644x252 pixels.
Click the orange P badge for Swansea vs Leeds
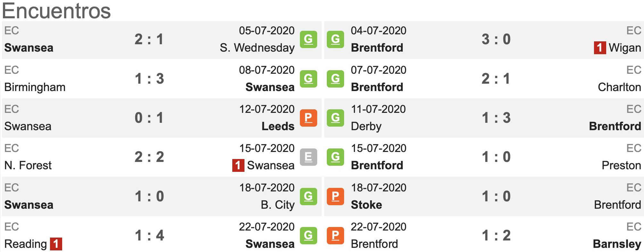pos(308,118)
